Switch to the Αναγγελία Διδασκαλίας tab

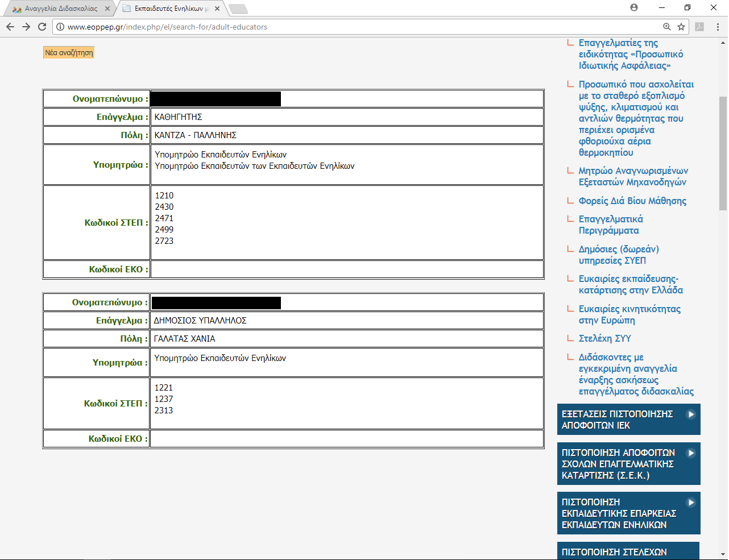pos(60,9)
